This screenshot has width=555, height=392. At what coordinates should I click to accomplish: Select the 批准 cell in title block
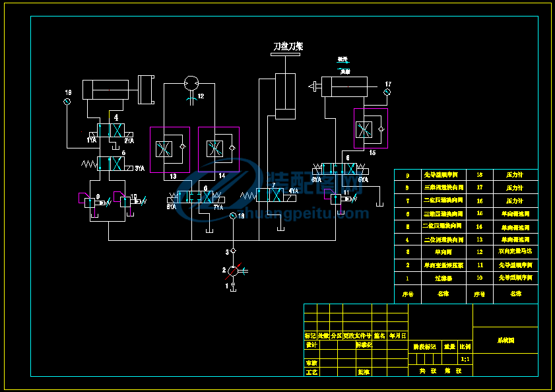pyautogui.click(x=364, y=372)
